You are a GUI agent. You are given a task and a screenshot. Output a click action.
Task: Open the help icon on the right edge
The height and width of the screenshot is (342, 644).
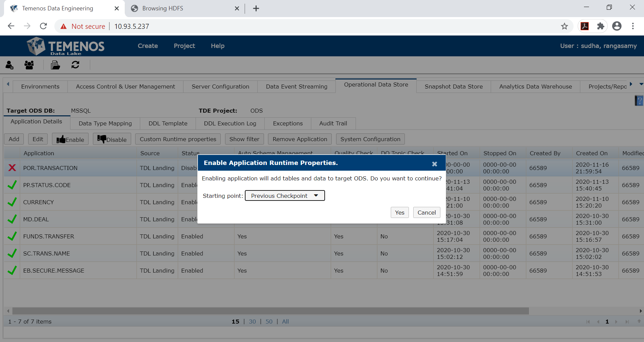point(639,100)
